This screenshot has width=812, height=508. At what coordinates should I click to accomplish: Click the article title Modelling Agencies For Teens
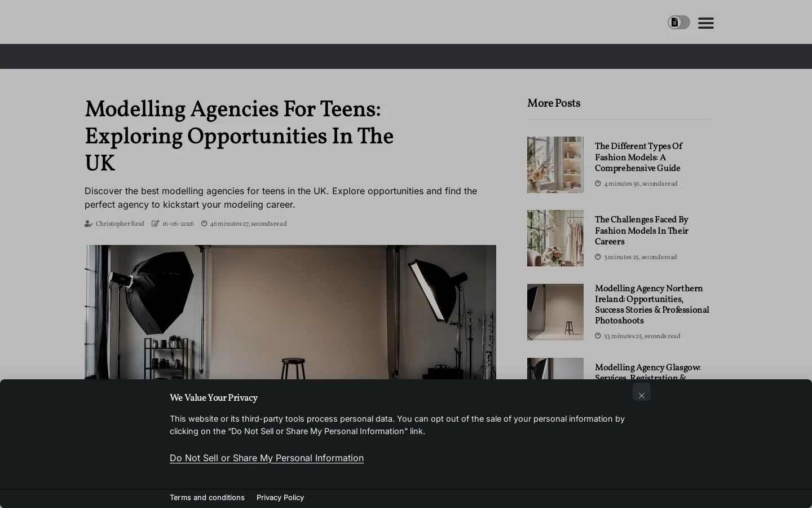239,137
